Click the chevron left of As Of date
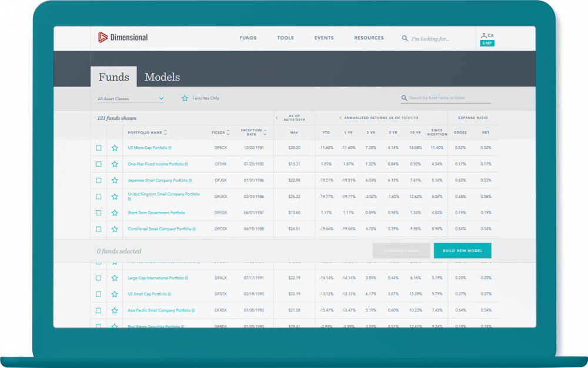 (277, 118)
